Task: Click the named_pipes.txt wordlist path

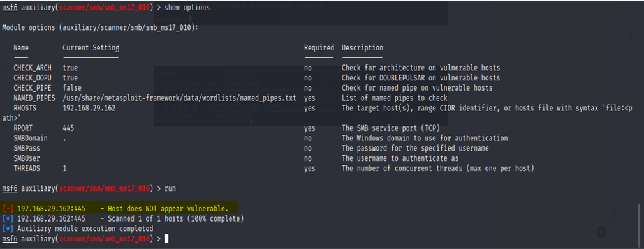Action: click(179, 98)
